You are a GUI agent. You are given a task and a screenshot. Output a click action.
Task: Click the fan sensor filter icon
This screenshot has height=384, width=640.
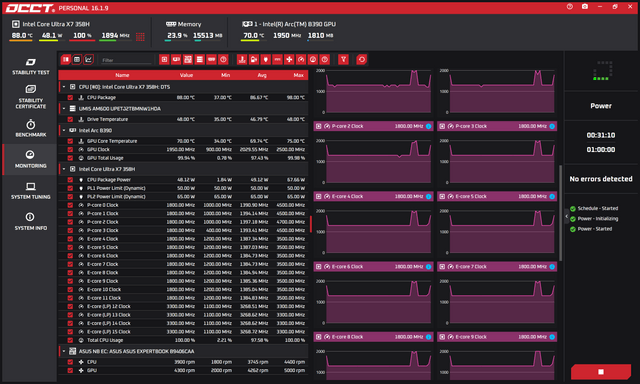pyautogui.click(x=289, y=60)
